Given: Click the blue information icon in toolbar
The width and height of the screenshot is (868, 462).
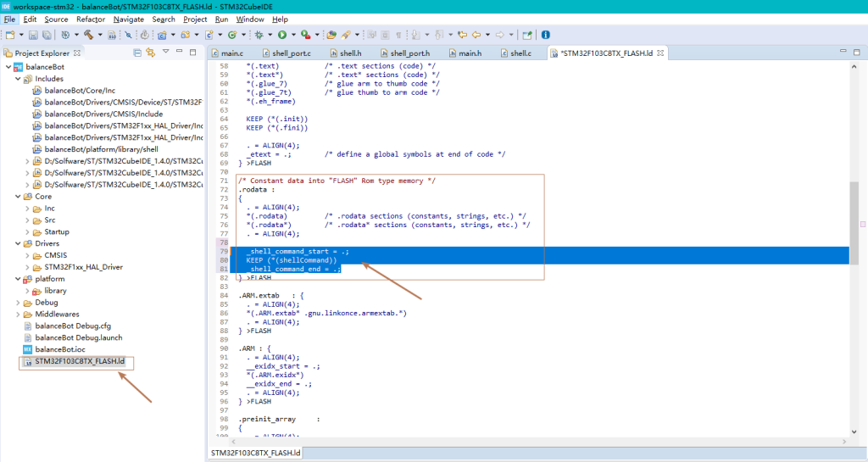Looking at the screenshot, I should pyautogui.click(x=545, y=36).
